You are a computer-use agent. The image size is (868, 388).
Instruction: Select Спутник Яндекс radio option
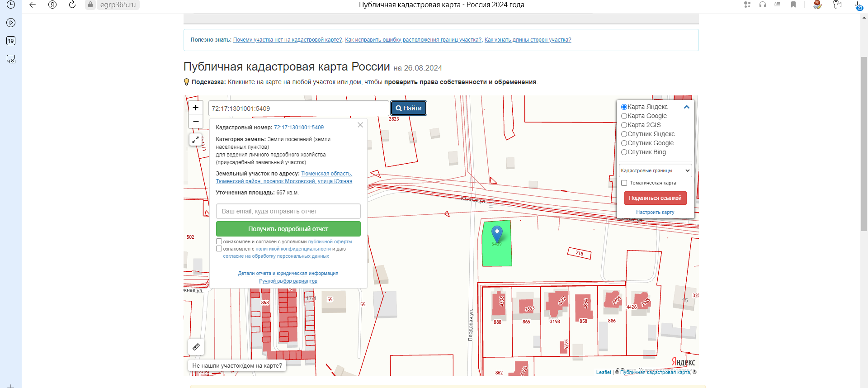tap(624, 134)
